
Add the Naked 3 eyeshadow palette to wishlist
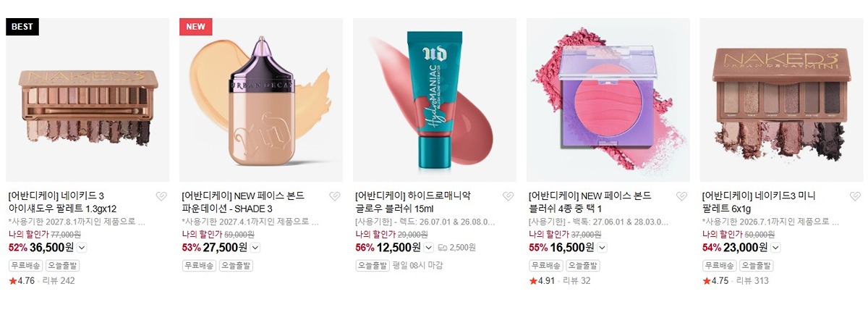tap(161, 196)
